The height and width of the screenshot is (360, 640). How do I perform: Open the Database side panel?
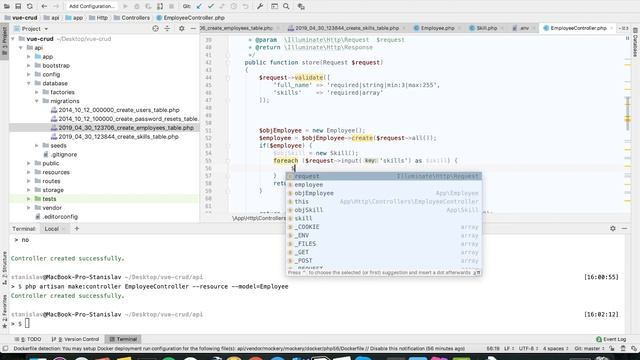[635, 42]
